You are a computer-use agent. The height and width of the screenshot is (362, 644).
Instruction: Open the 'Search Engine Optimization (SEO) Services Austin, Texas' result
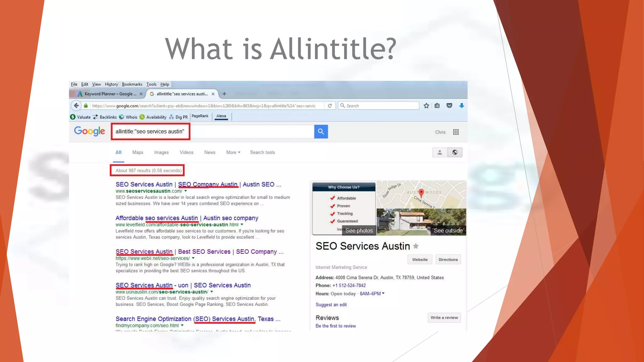click(198, 319)
